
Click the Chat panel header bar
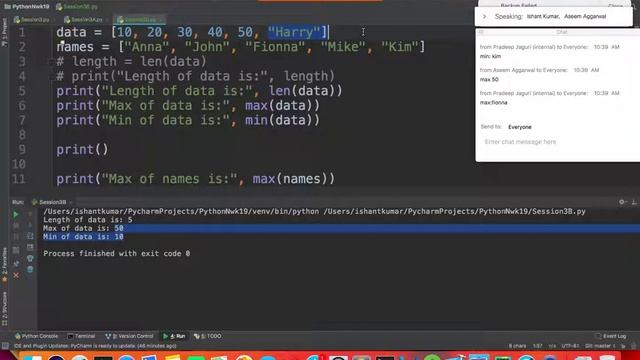(x=558, y=32)
